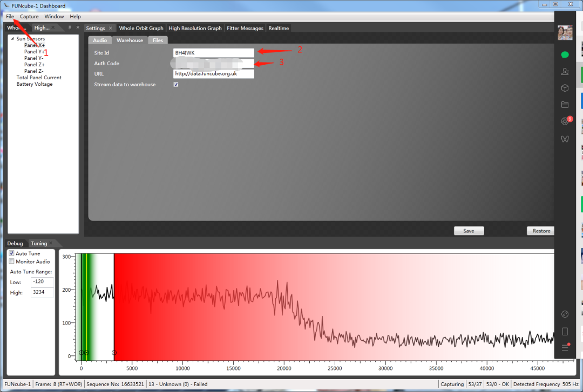583x392 pixels.
Task: Open WeChat hamburger settings menu
Action: 565,348
